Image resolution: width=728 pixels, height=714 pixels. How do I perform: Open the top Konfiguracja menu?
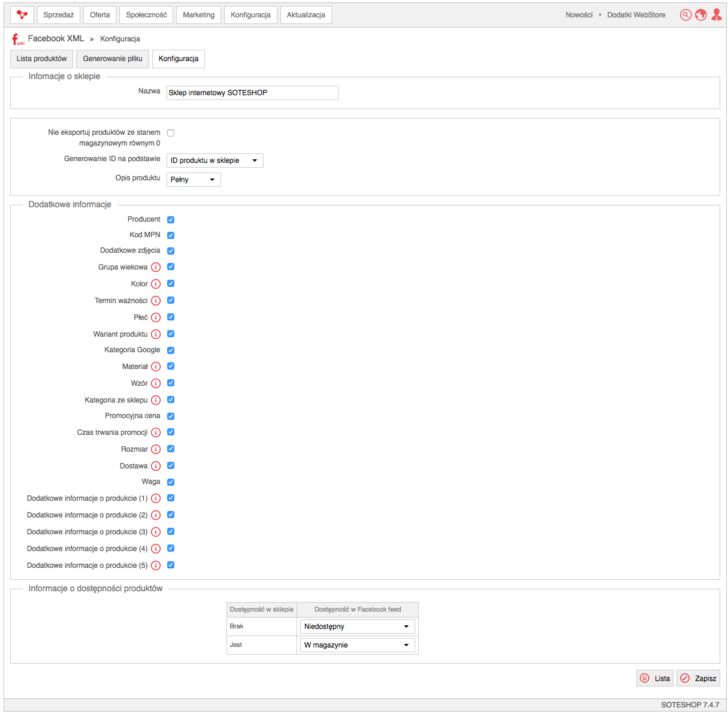pos(250,15)
